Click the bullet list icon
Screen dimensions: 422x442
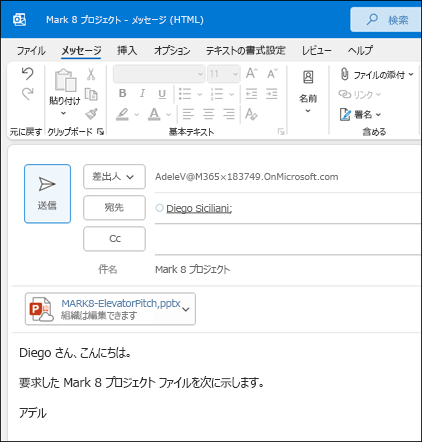pyautogui.click(x=185, y=94)
